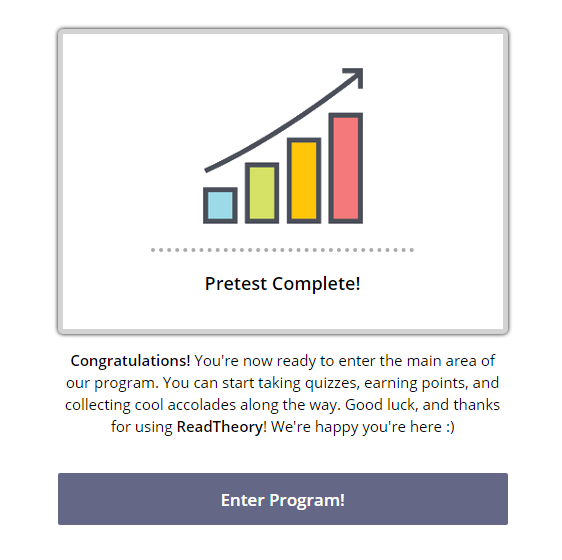Click the yellow-green bar in the chart
The width and height of the screenshot is (562, 560).
[x=262, y=193]
